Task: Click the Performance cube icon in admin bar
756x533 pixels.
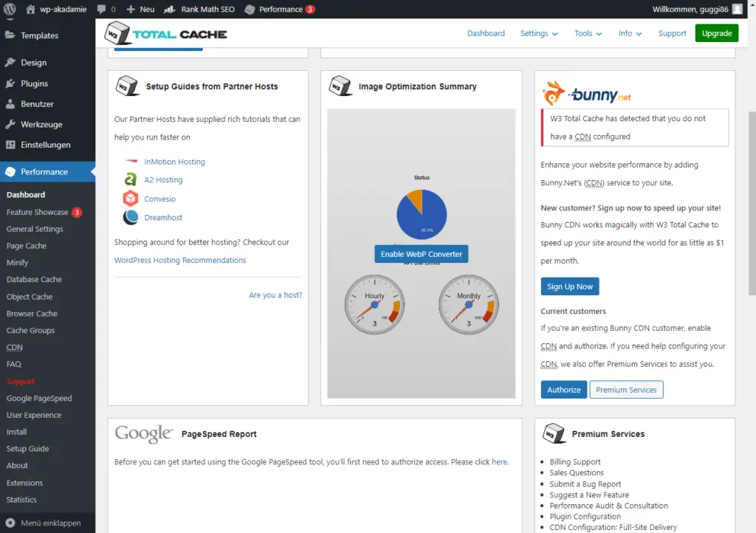Action: 250,9
